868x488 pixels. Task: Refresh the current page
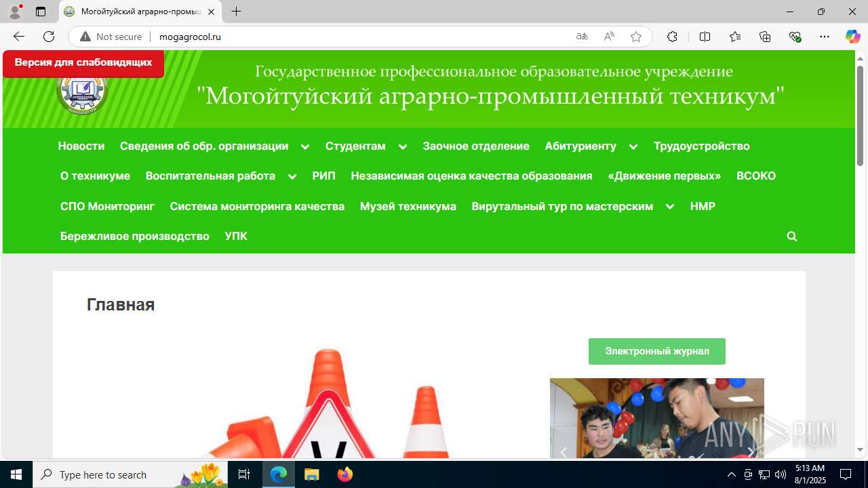[x=49, y=37]
